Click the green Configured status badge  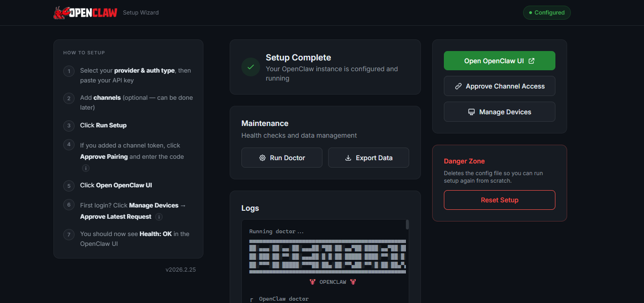pyautogui.click(x=547, y=13)
